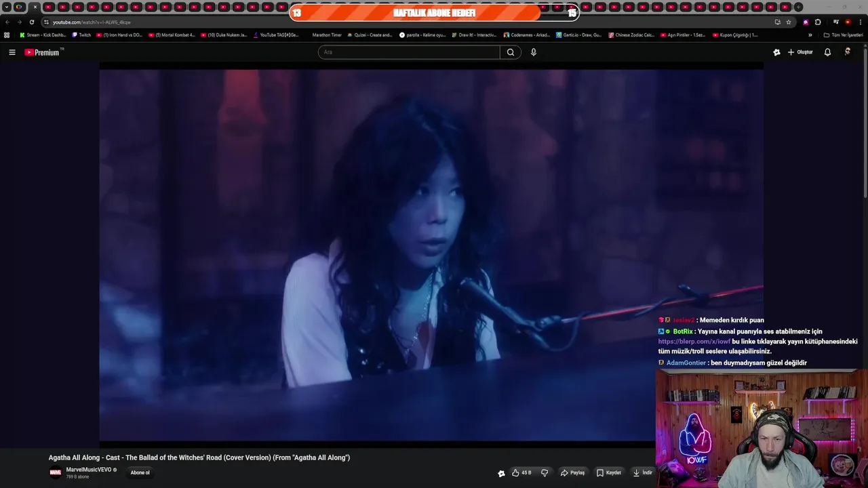Screen dimensions: 868x488
Task: Open the Mortal Kombat 4 bookmark
Action: point(172,35)
